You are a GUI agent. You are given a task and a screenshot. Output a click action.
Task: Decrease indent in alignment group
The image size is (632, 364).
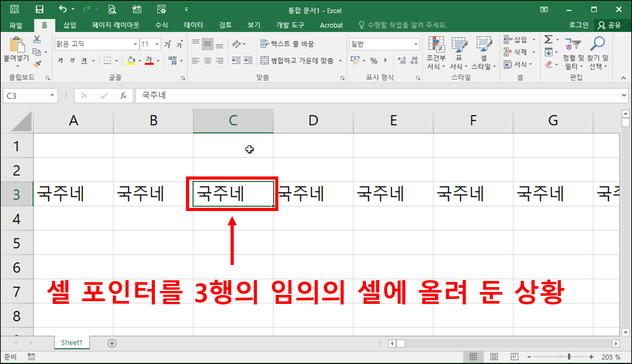coord(236,61)
